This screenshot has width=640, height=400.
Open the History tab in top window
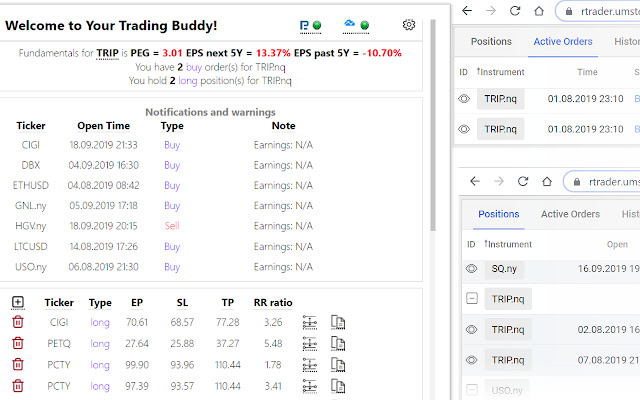click(627, 42)
